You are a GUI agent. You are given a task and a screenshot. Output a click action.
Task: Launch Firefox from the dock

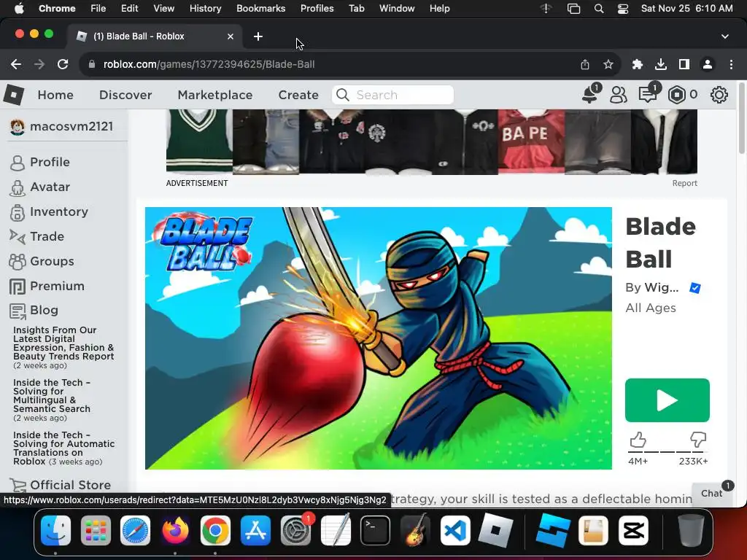[x=175, y=530]
